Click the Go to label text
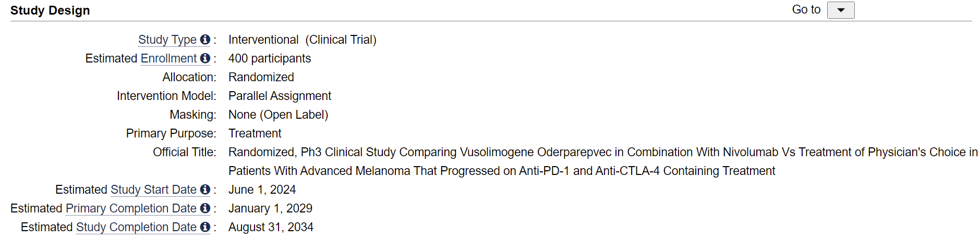This screenshot has width=980, height=239. 806,10
